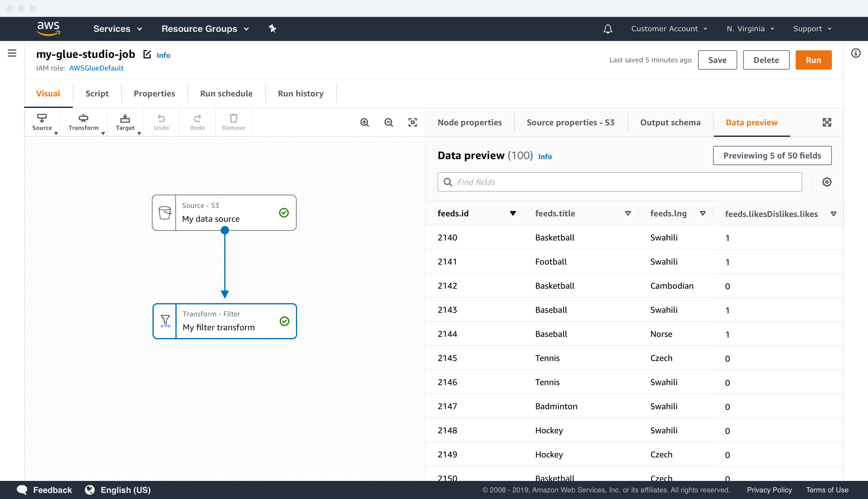Click the Remove trash toolbar button
This screenshot has height=499, width=868.
pyautogui.click(x=234, y=122)
